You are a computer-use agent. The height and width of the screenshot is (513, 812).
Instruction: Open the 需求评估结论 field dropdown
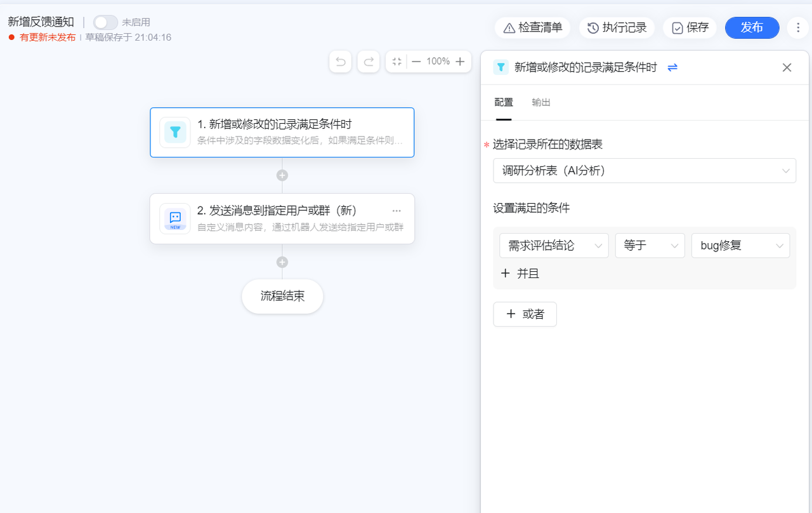click(x=554, y=246)
